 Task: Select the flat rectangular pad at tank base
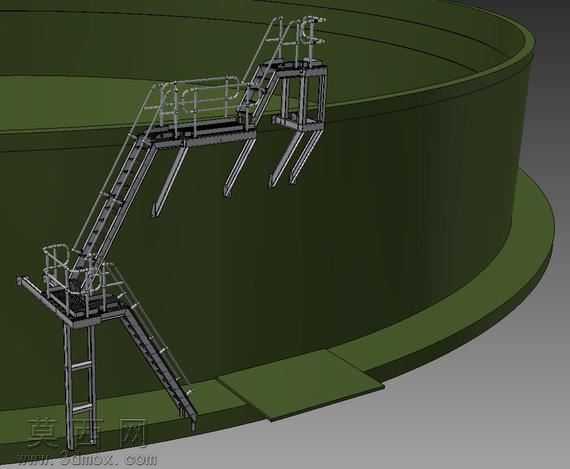301,385
